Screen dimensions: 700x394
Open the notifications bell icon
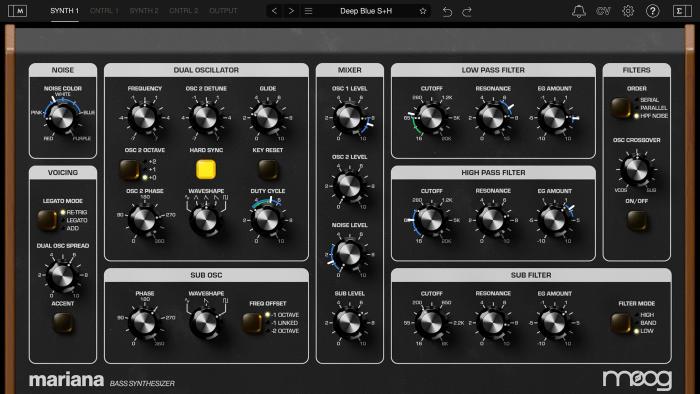tap(579, 11)
